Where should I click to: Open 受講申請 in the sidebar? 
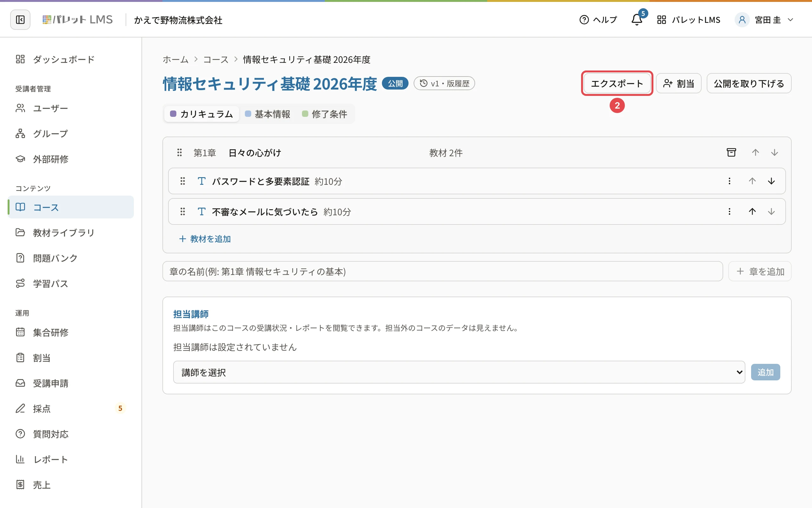(x=71, y=383)
